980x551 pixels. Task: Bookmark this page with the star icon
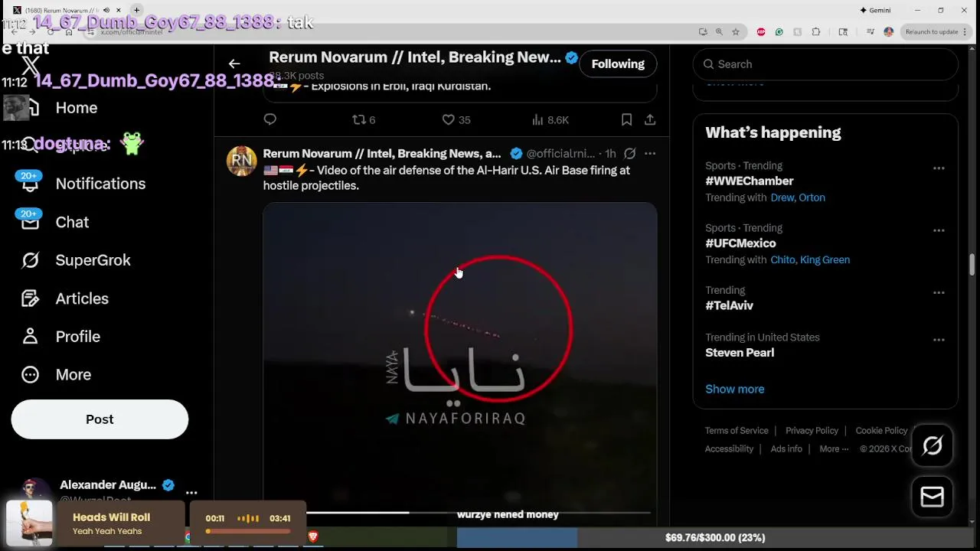(736, 31)
